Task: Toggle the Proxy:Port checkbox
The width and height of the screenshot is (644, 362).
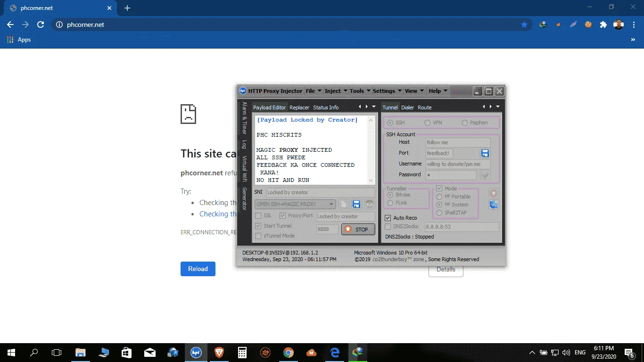Action: 282,216
